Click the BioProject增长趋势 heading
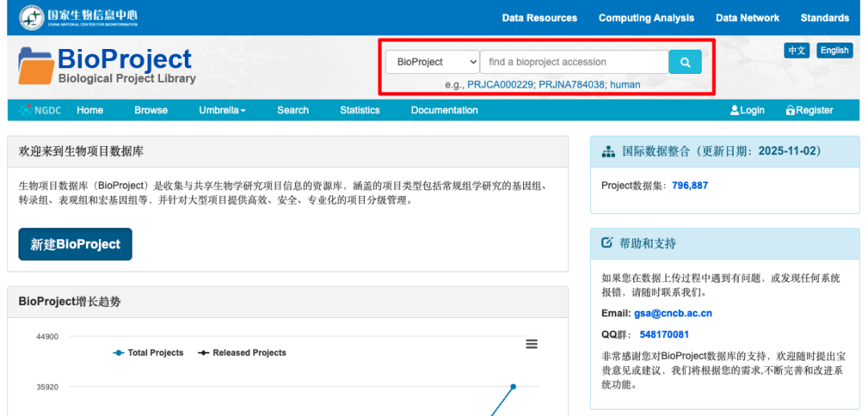 tap(70, 301)
